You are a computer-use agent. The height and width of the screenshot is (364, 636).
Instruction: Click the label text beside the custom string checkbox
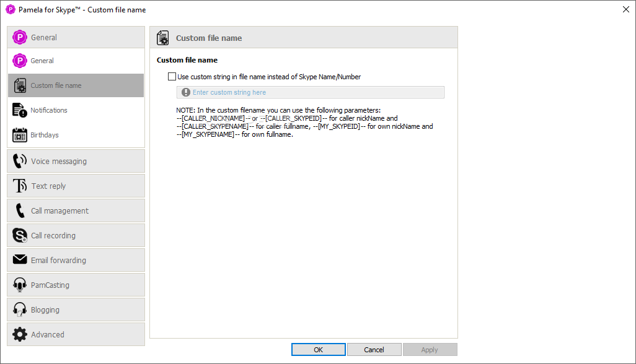(x=269, y=77)
